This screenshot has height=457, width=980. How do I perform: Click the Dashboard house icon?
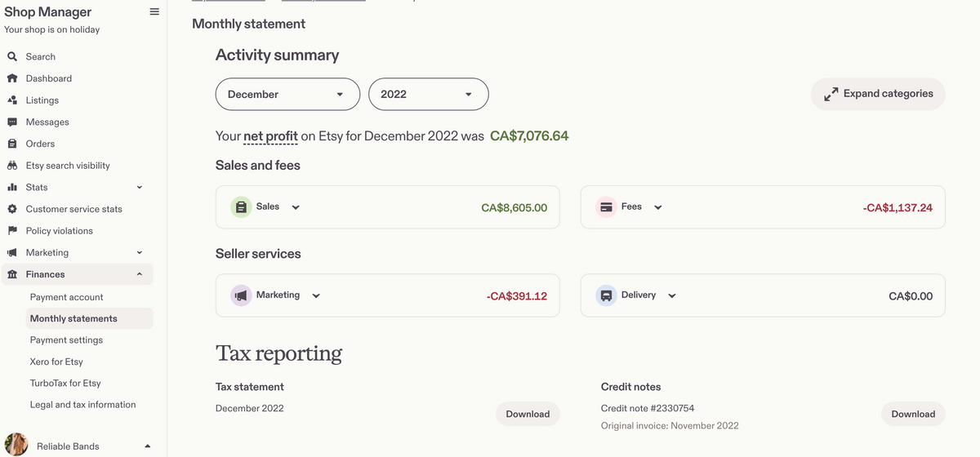tap(12, 78)
